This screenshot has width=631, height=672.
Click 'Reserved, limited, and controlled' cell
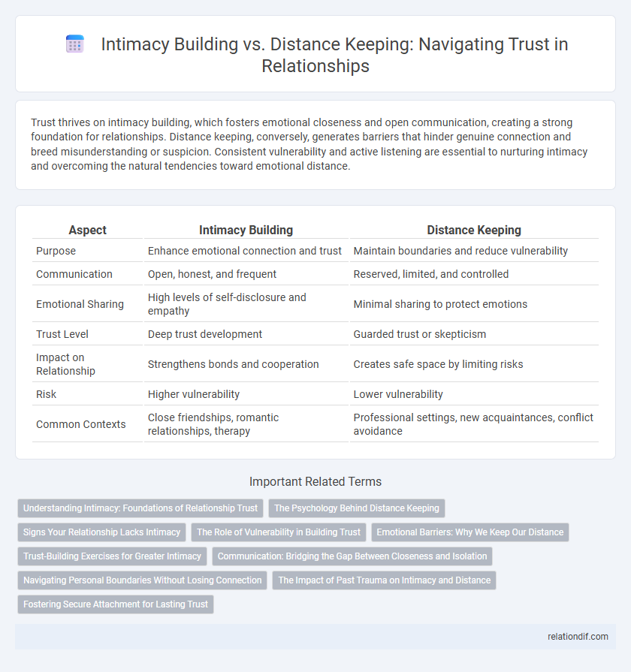click(431, 274)
